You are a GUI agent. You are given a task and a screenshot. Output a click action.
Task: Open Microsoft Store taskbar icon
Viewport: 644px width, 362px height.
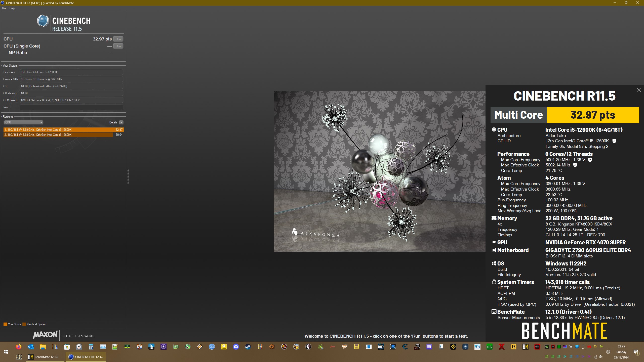coord(67,347)
